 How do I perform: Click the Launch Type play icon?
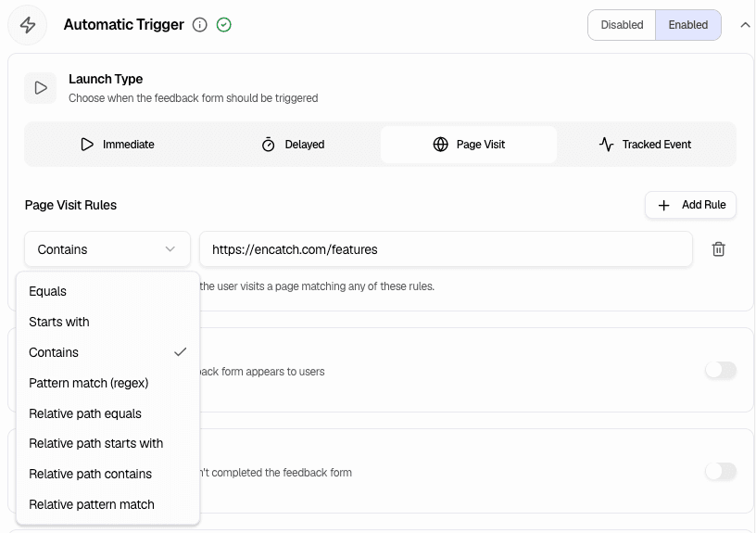(x=41, y=88)
